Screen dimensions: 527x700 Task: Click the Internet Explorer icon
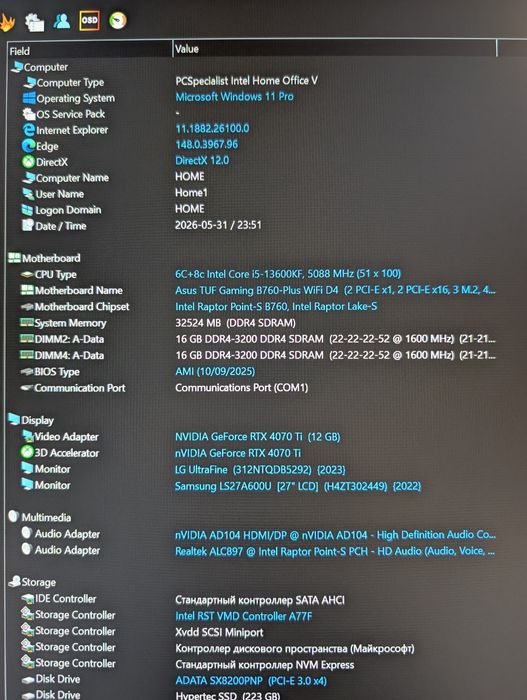[29, 130]
